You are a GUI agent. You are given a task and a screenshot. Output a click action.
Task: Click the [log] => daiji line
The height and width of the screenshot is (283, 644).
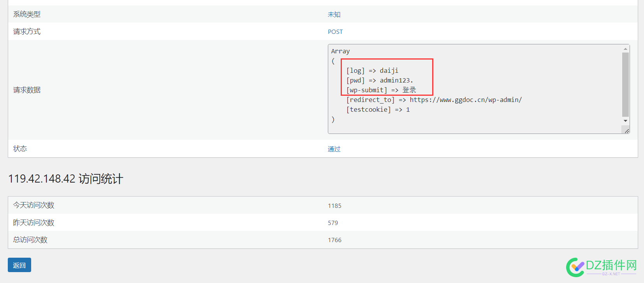tap(372, 70)
